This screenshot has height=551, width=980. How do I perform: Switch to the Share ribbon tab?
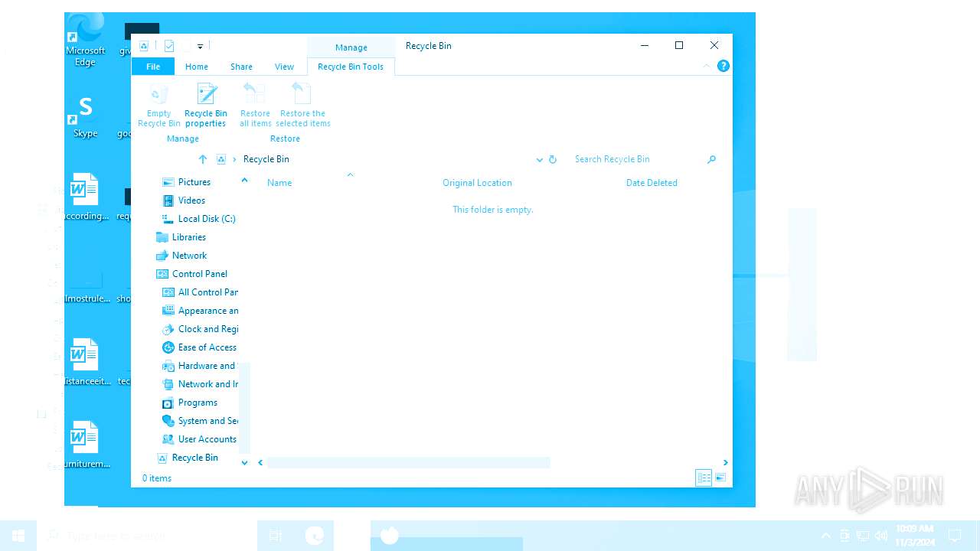coord(241,67)
